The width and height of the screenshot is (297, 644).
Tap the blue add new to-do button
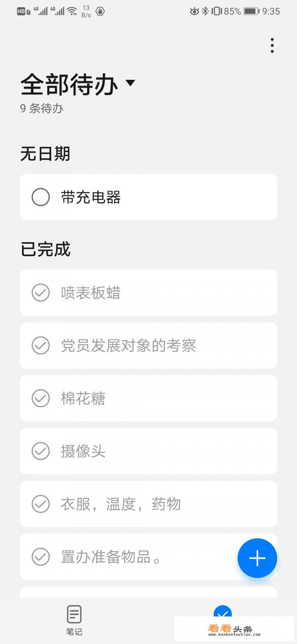click(x=257, y=558)
